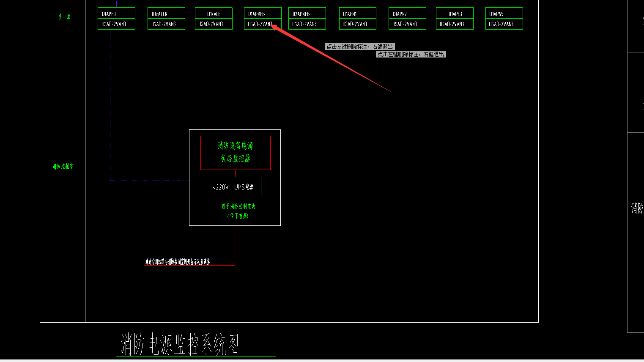Click the 消防设备电源 text line

(236, 146)
